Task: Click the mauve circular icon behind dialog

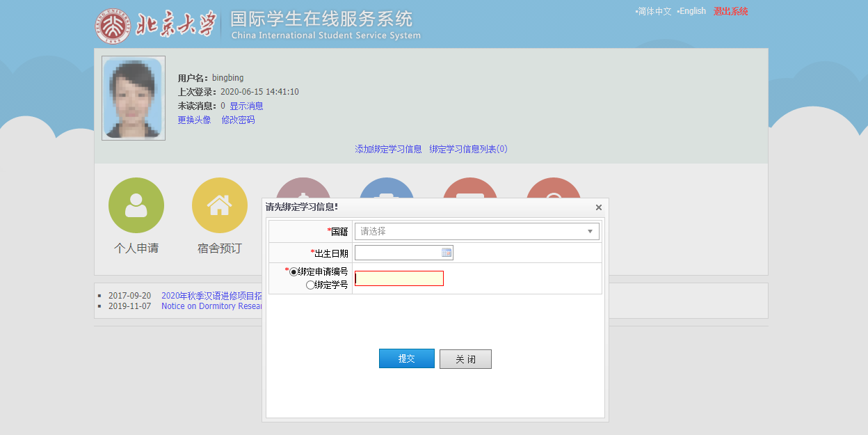Action: [303, 188]
